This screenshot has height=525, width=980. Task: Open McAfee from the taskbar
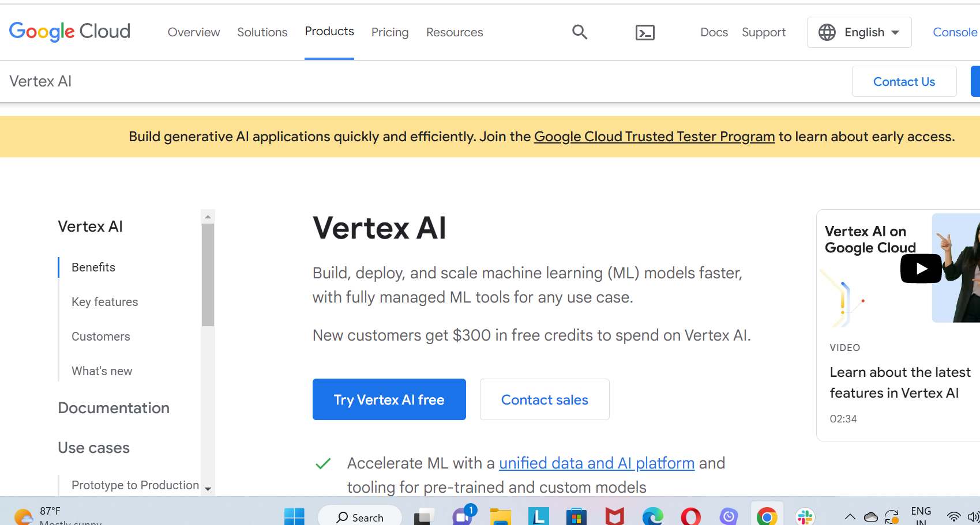point(614,516)
